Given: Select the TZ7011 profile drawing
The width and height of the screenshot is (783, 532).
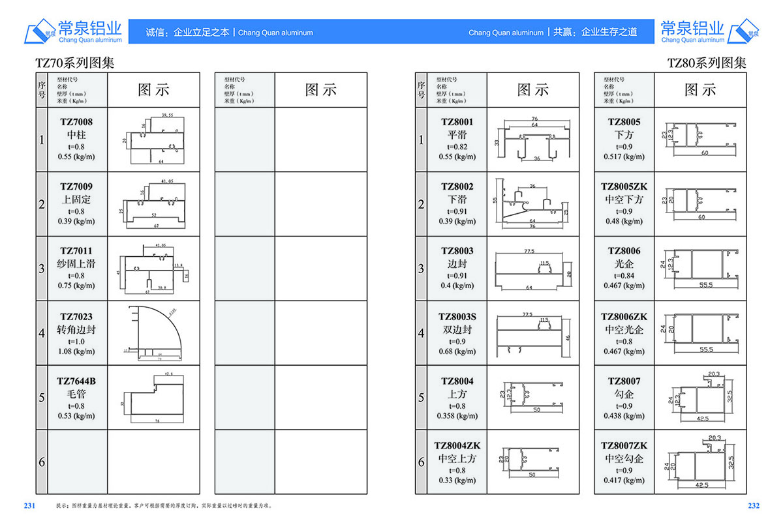Looking at the screenshot, I should coord(154,268).
